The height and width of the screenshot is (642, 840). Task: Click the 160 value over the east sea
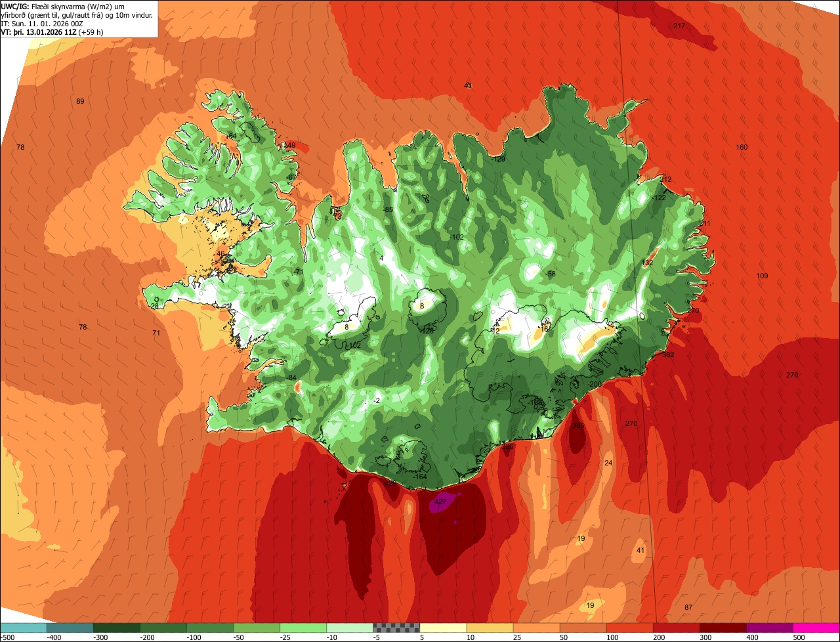(x=742, y=148)
